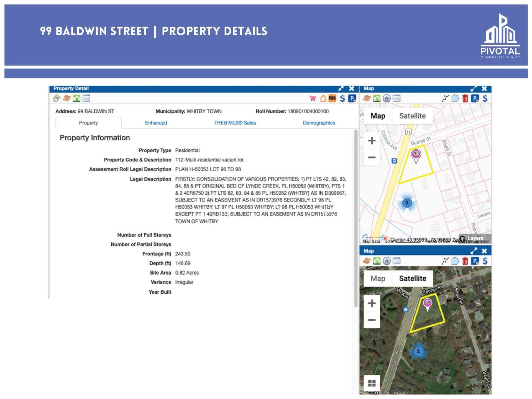Click the pink 99 marker on satellite map

(x=428, y=304)
